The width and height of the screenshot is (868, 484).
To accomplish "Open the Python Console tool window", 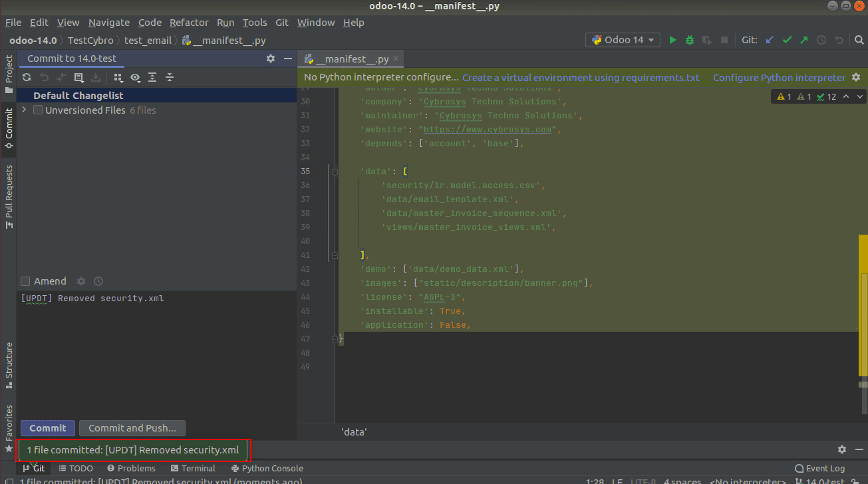I will (267, 468).
